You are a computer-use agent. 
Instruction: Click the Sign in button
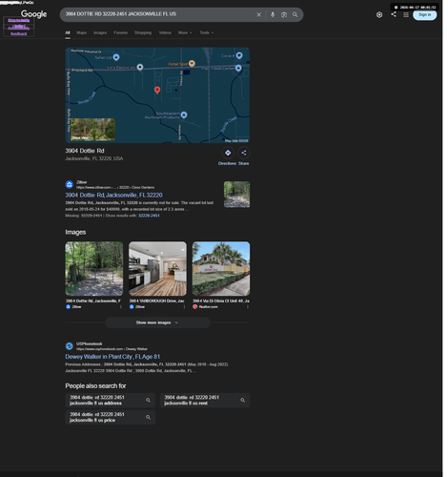coord(424,15)
